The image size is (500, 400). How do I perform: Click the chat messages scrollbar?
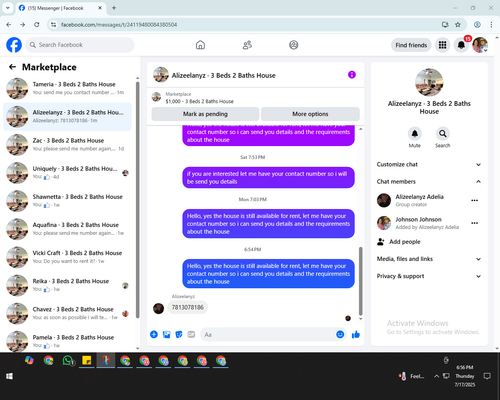[x=360, y=281]
